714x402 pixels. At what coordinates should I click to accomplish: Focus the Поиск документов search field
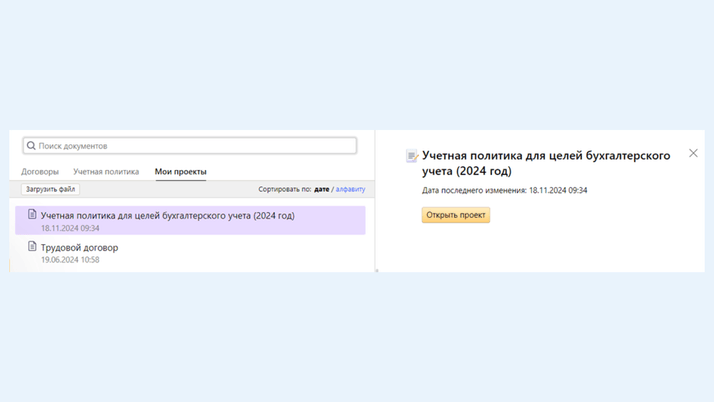tap(190, 146)
